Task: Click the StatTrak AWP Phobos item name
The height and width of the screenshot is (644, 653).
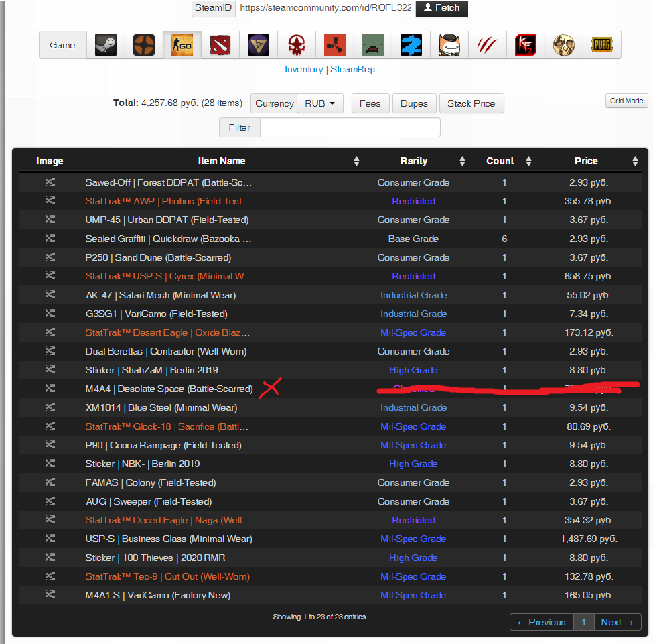Action: tap(168, 201)
